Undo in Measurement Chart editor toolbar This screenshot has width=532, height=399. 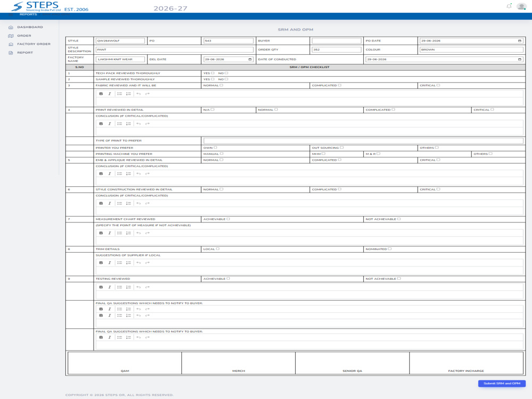click(x=138, y=233)
